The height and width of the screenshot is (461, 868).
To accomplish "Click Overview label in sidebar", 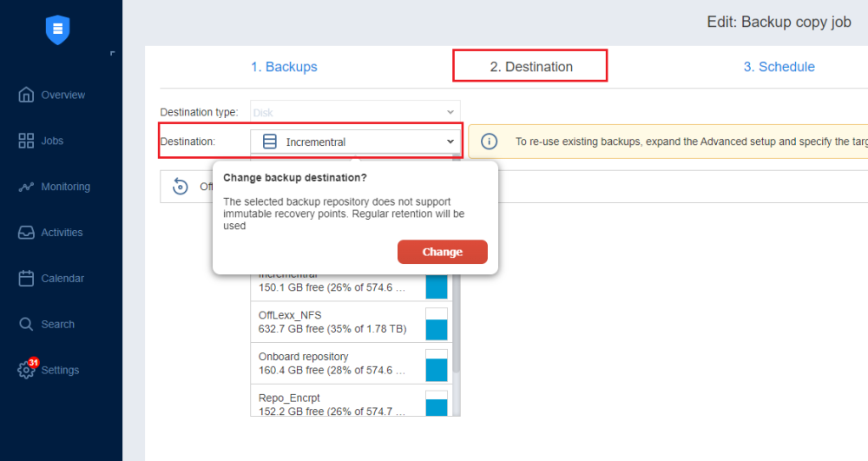I will (63, 95).
